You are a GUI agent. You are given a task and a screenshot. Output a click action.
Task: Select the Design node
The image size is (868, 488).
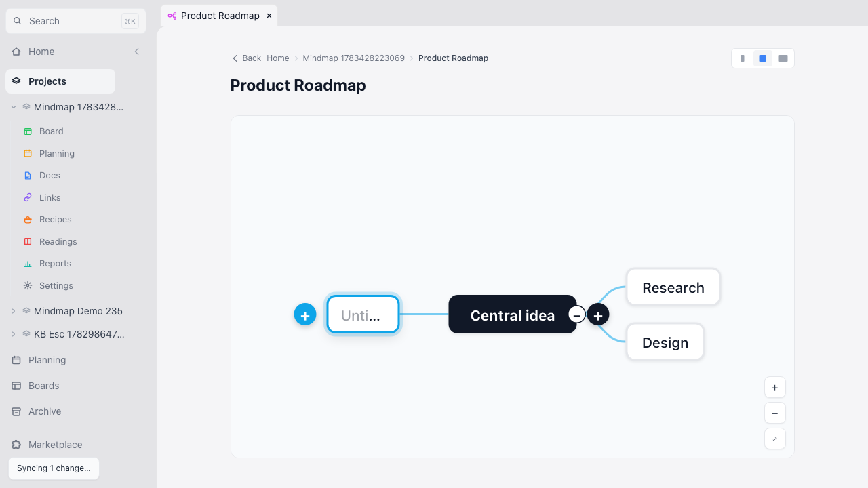[x=665, y=342]
